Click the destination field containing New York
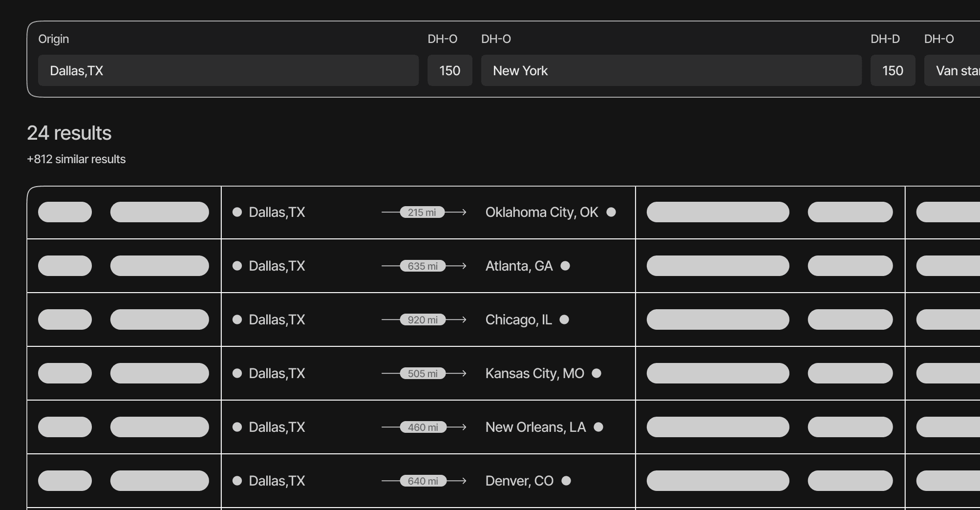 671,71
